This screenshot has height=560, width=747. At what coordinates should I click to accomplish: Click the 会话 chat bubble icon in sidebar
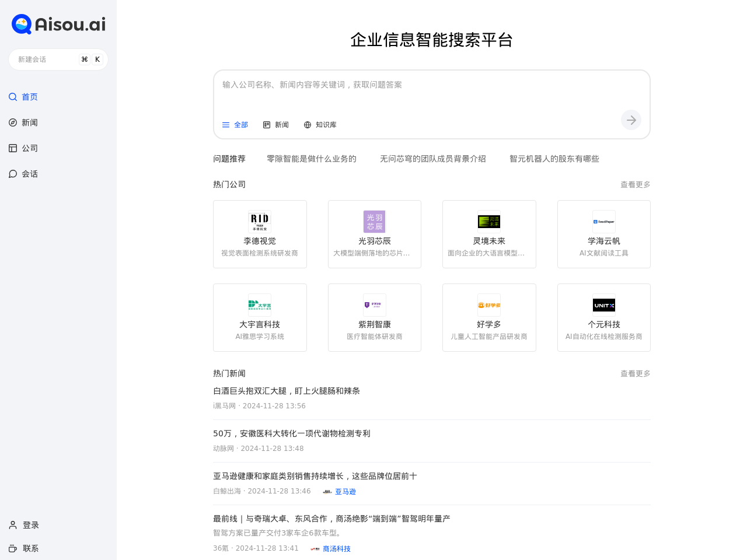[x=13, y=174]
